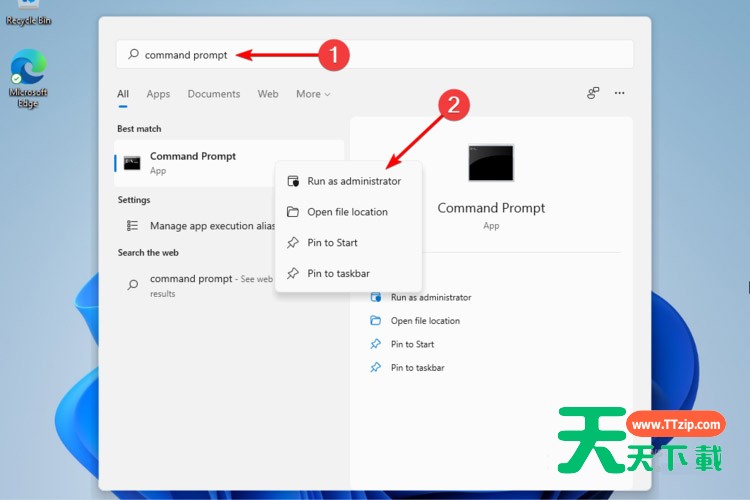Click Open file location in right panel
The height and width of the screenshot is (500, 750).
point(425,321)
